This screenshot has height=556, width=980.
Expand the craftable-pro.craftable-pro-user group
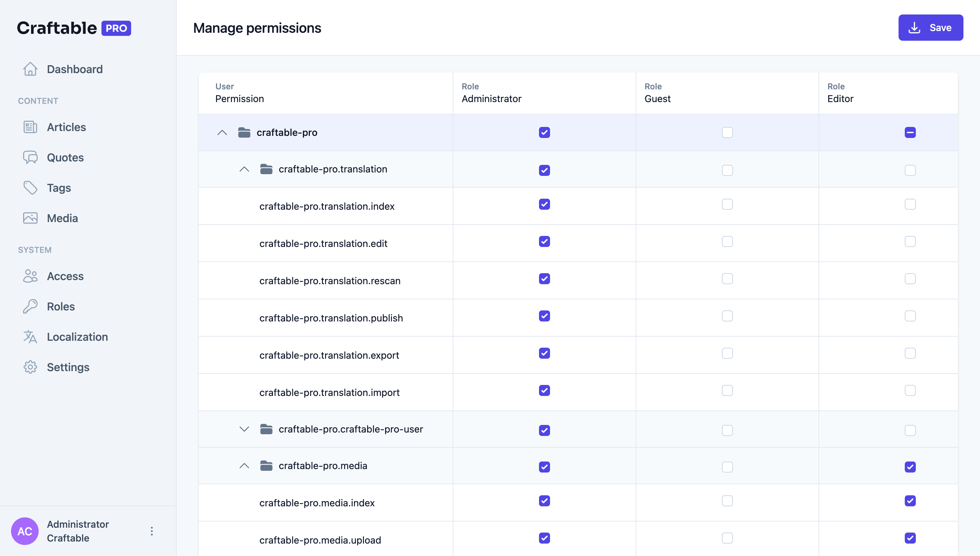tap(244, 429)
